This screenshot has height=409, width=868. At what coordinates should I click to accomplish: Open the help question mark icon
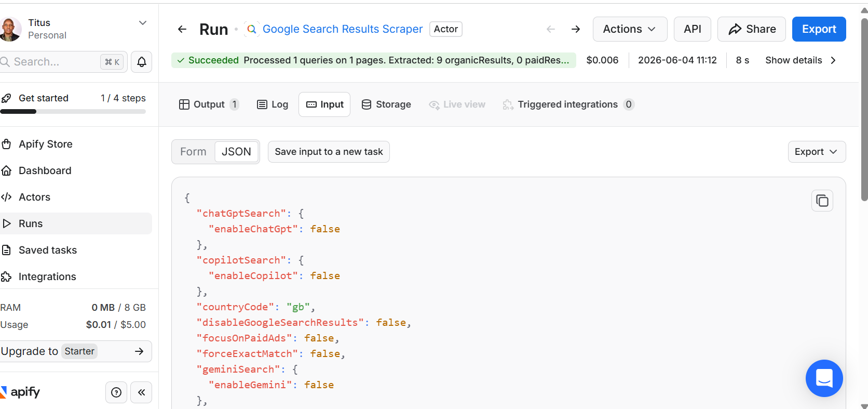tap(116, 392)
